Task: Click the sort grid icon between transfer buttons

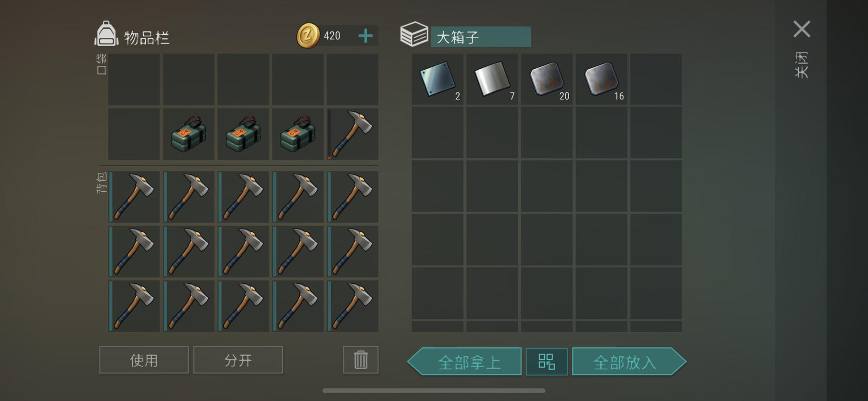Action: click(546, 362)
